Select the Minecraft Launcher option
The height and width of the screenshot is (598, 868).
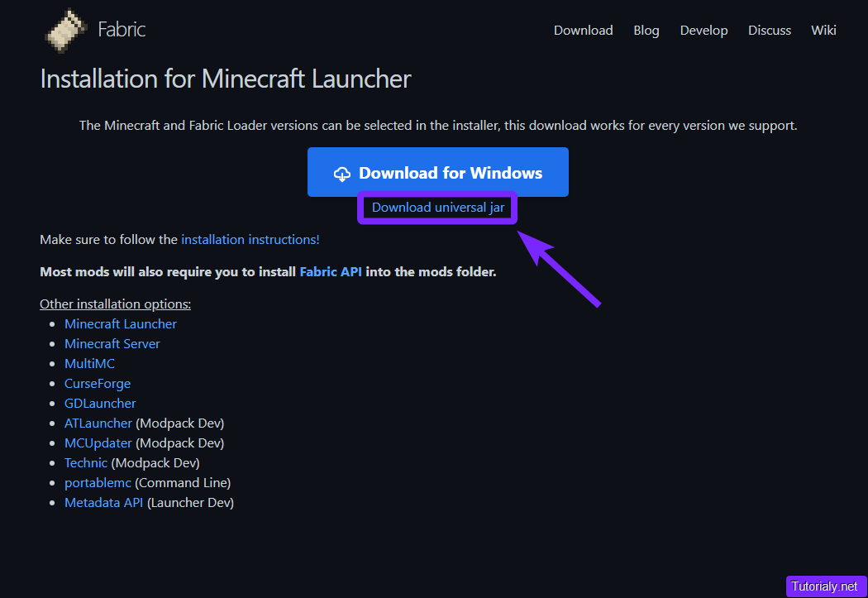tap(120, 323)
